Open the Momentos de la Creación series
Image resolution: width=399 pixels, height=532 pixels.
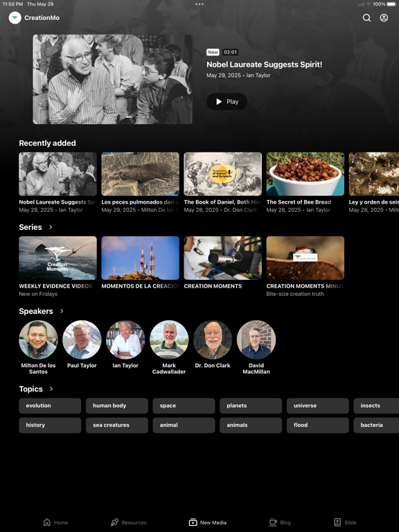[140, 258]
